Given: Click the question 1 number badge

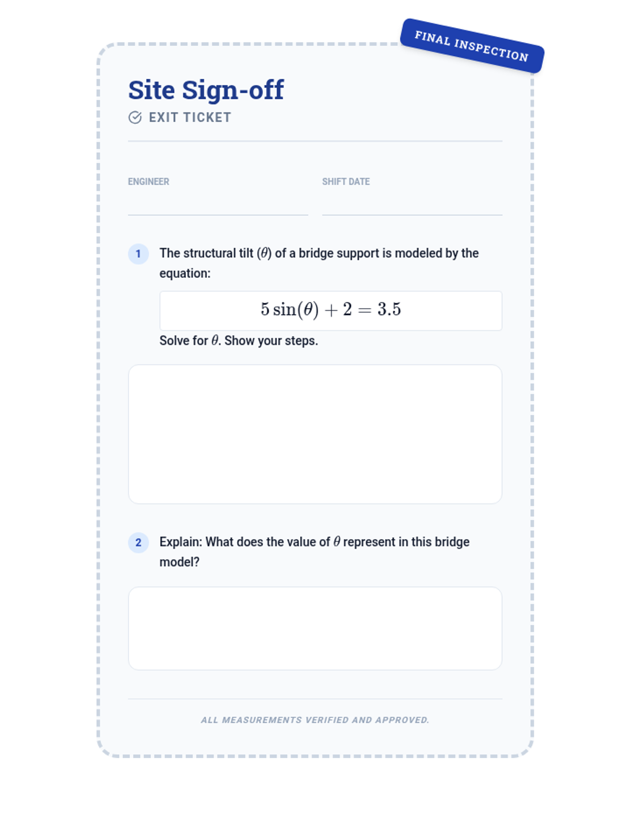Looking at the screenshot, I should (x=139, y=254).
